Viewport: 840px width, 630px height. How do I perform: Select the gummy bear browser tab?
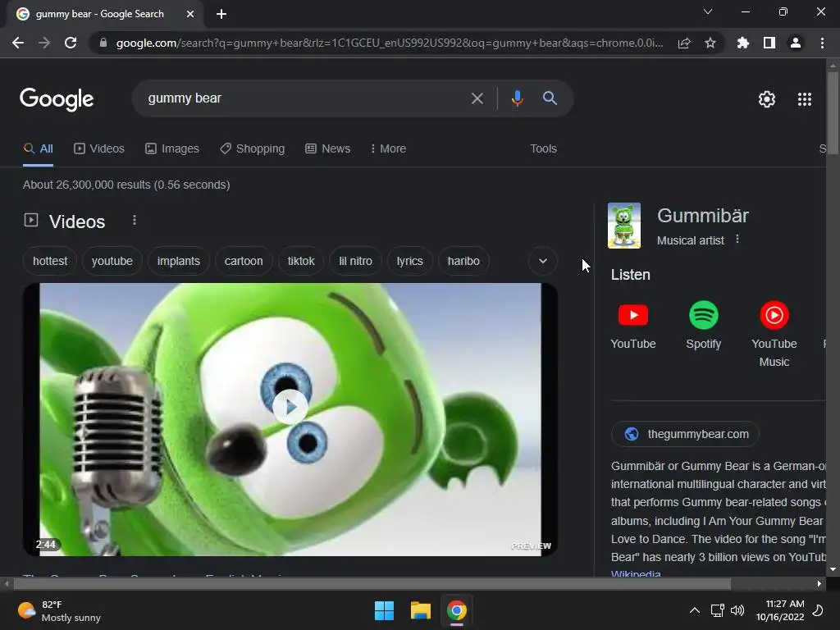tap(99, 14)
